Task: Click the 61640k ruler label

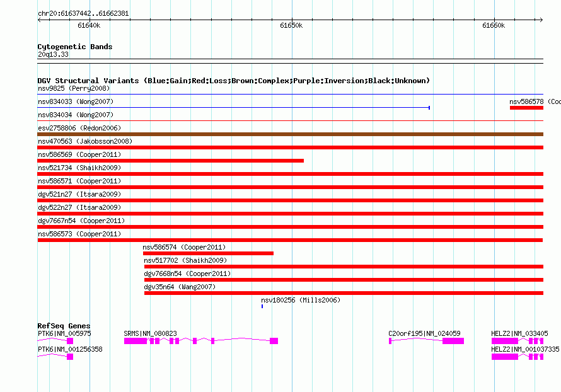Action: coord(89,25)
